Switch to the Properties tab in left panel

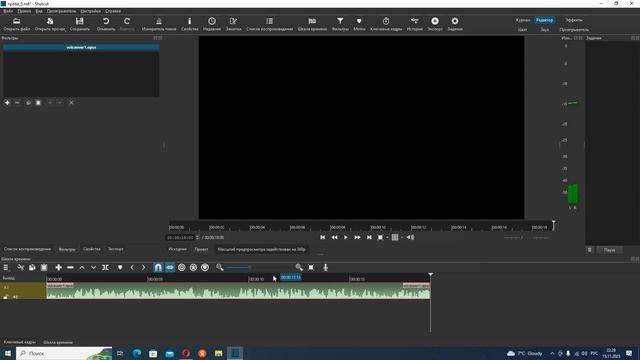point(91,249)
